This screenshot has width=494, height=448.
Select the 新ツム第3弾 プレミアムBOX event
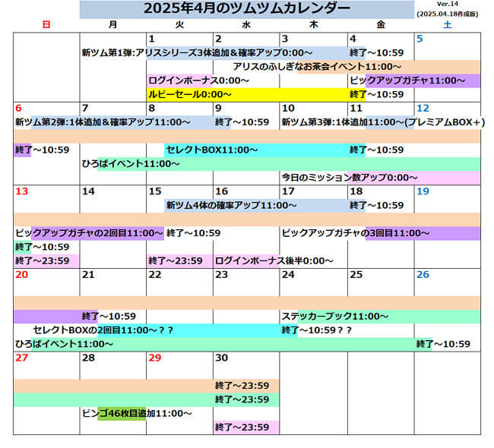pos(383,122)
